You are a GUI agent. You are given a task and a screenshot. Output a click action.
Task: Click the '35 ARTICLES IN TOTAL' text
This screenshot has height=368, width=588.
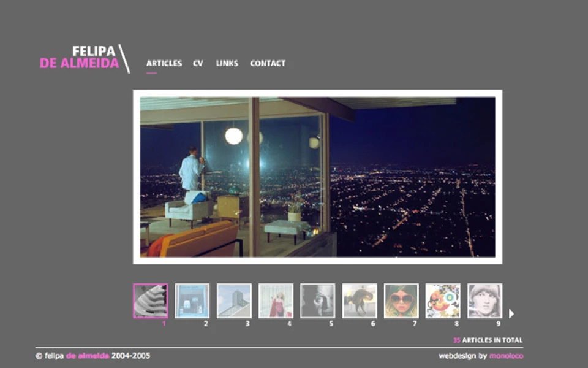(x=488, y=340)
